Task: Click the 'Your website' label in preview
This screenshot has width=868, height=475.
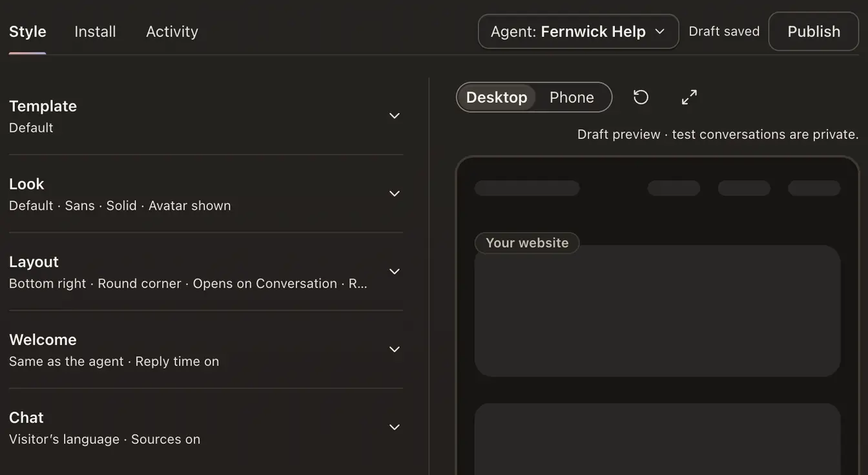Action: (527, 243)
